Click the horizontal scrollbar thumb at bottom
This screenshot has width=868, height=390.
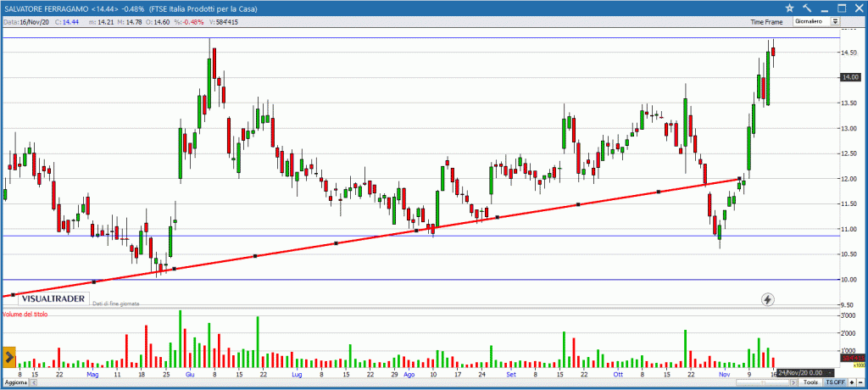pyautogui.click(x=763, y=382)
